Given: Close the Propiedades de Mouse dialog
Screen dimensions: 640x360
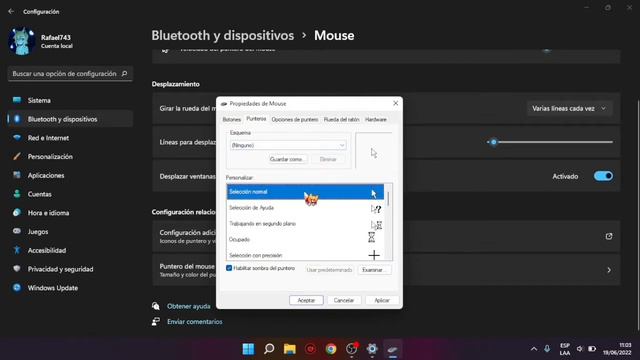Looking at the screenshot, I should [395, 103].
